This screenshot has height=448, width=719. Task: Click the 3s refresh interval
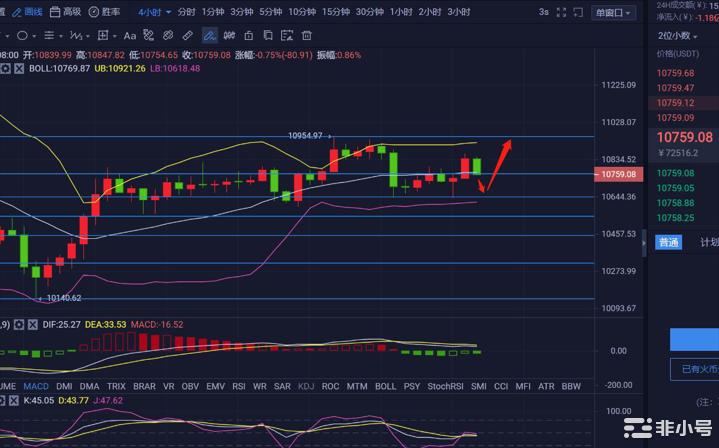pyautogui.click(x=543, y=12)
